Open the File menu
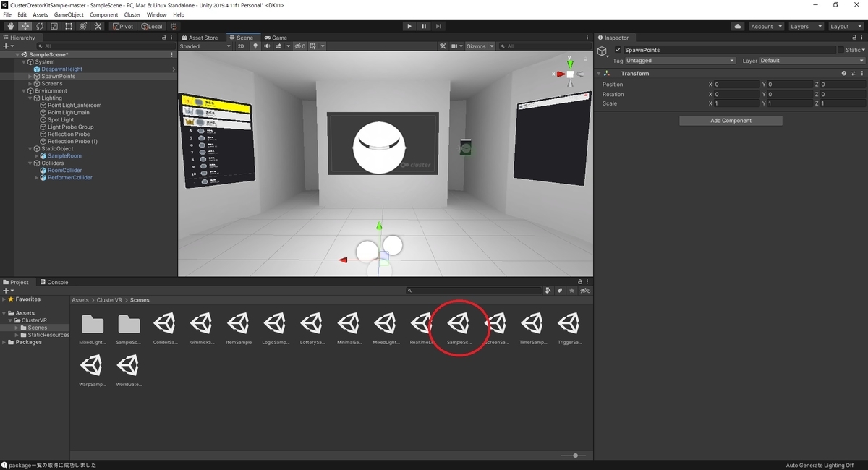This screenshot has width=868, height=470. click(7, 14)
